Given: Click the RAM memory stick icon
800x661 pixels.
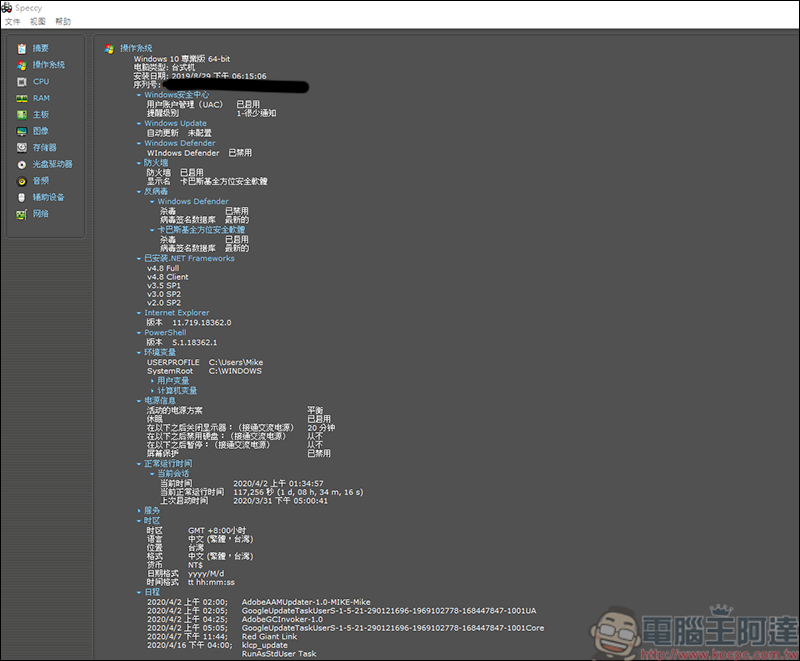Looking at the screenshot, I should pos(21,98).
